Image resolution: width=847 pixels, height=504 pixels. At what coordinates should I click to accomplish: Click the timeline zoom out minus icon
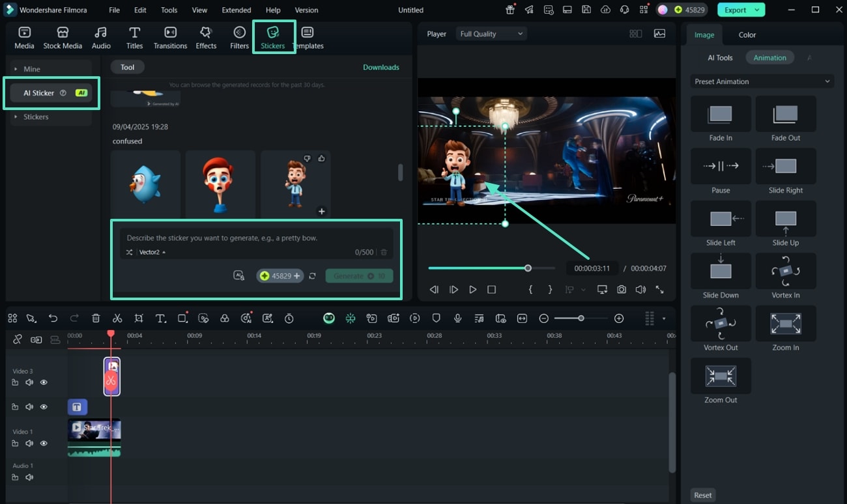point(544,318)
